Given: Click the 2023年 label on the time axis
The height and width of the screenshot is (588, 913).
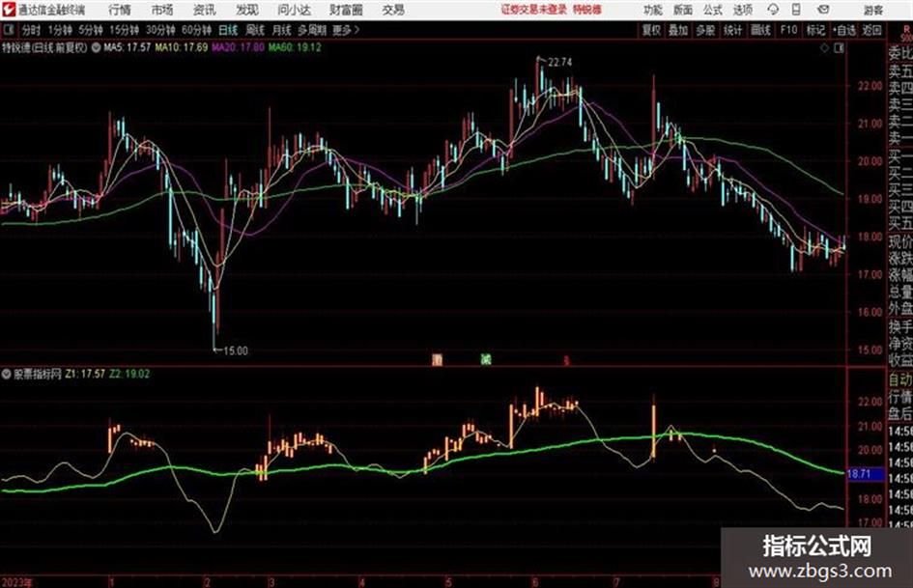Looking at the screenshot, I should pyautogui.click(x=17, y=582).
